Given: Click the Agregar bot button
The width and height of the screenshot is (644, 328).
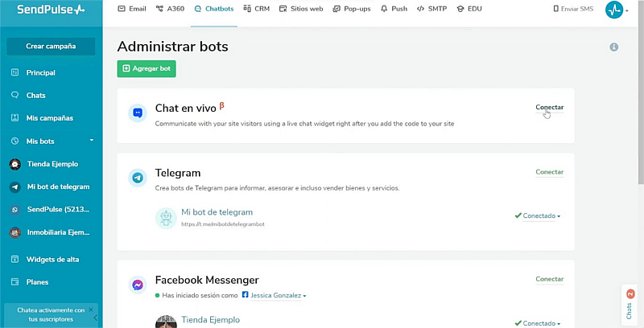Looking at the screenshot, I should [x=146, y=69].
